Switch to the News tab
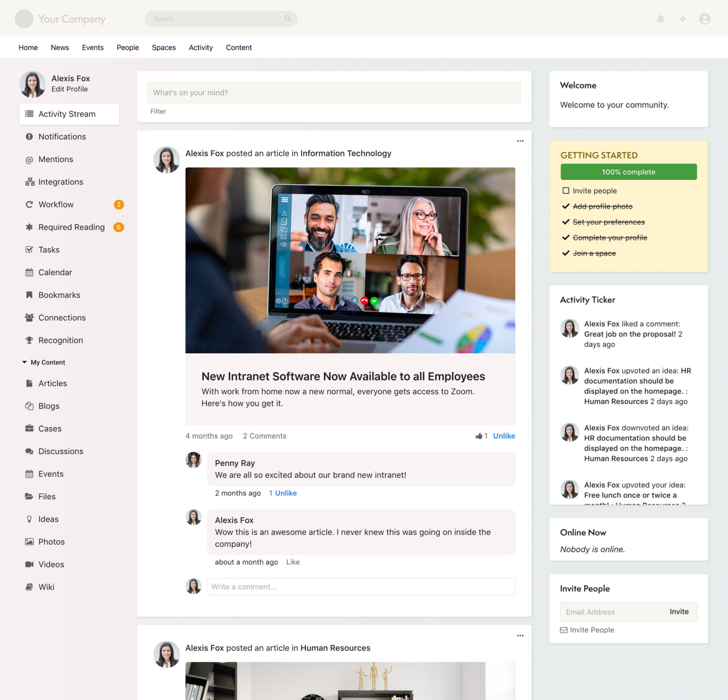Screen dimensions: 728x700 pos(60,47)
